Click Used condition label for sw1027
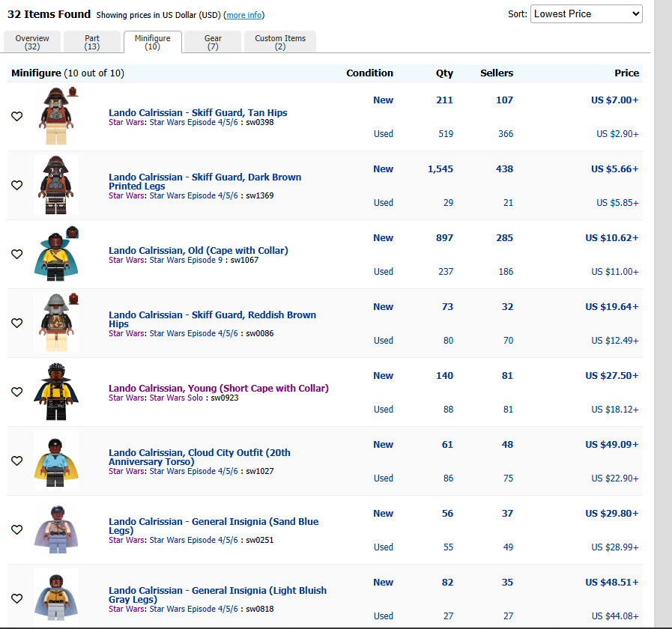 383,478
